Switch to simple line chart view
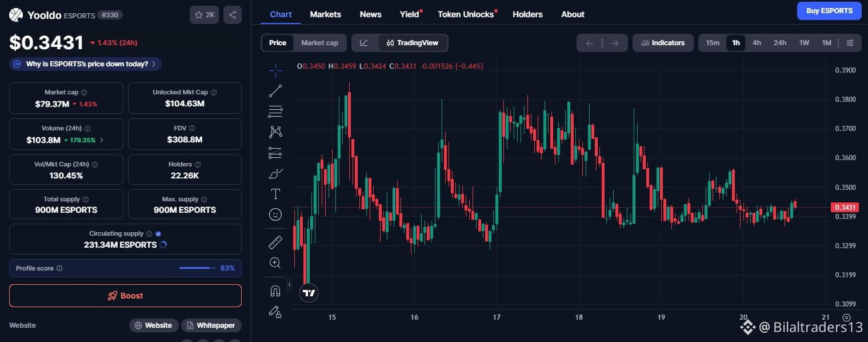 [365, 43]
